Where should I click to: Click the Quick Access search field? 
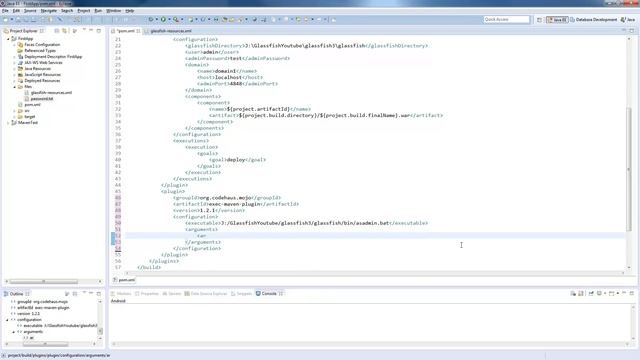click(x=506, y=20)
